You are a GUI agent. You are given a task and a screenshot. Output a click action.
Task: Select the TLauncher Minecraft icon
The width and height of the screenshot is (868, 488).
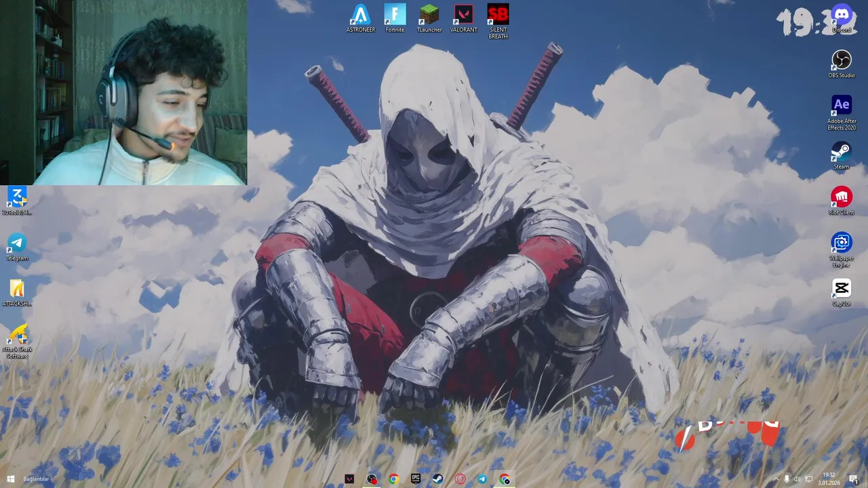[429, 18]
